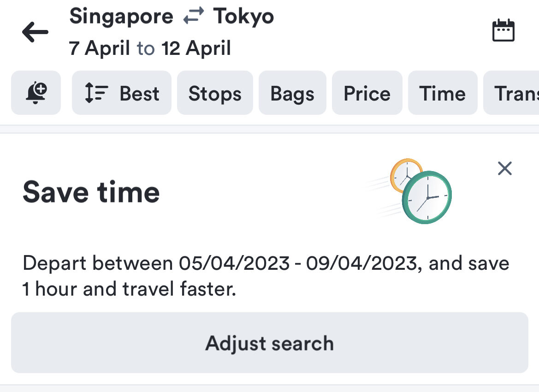
Task: Tap the Tokyo destination label
Action: pyautogui.click(x=243, y=17)
